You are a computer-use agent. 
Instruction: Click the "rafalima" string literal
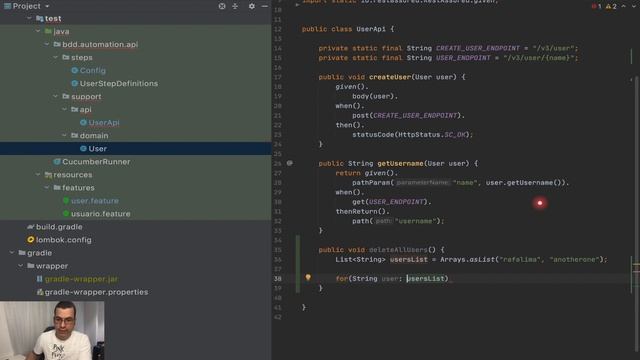tap(520, 260)
